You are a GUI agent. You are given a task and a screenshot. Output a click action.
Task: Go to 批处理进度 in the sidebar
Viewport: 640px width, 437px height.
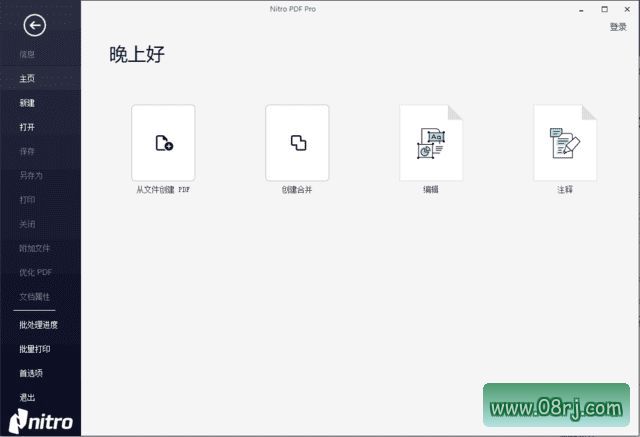click(x=38, y=325)
